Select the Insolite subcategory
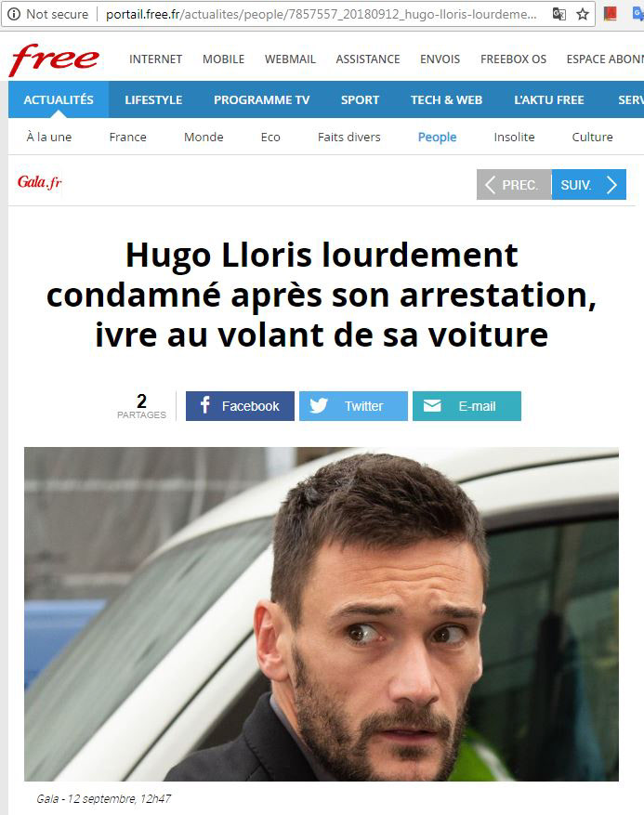 coord(514,138)
